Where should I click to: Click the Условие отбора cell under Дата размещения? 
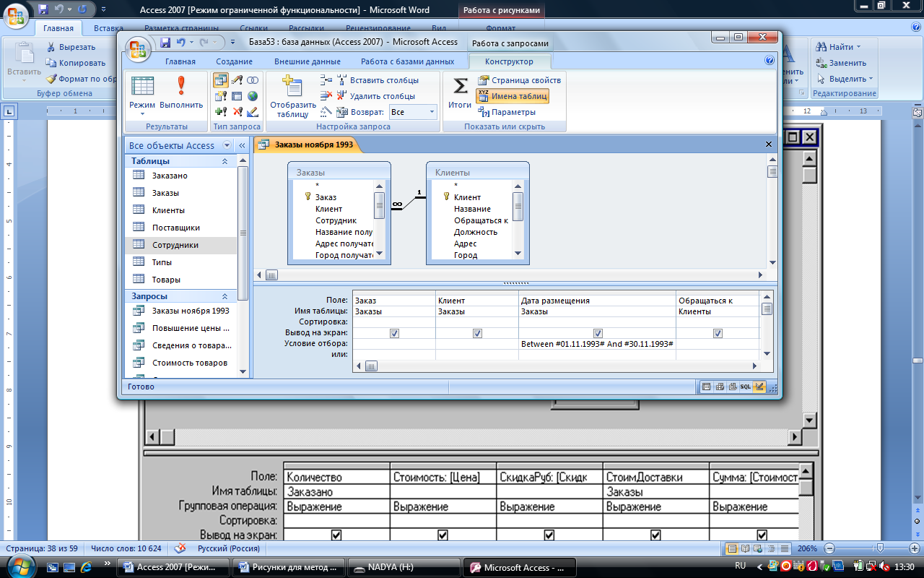[x=597, y=344]
